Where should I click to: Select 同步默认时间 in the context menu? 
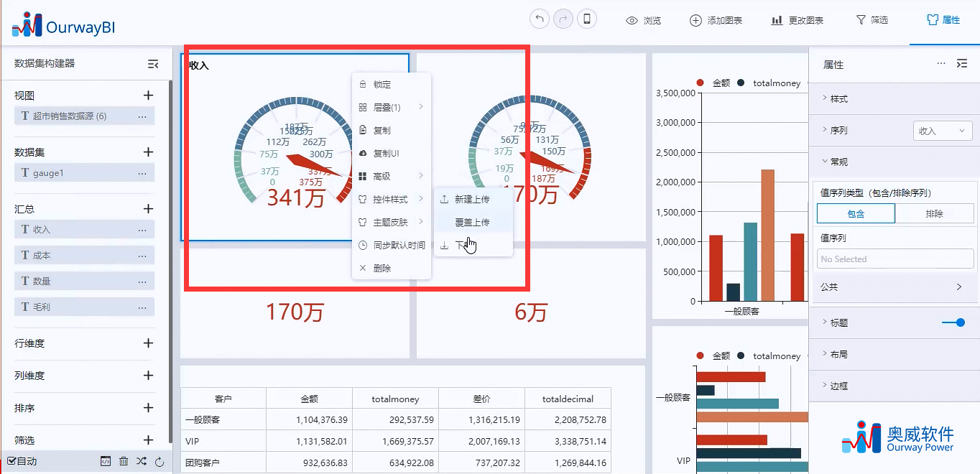click(x=391, y=246)
